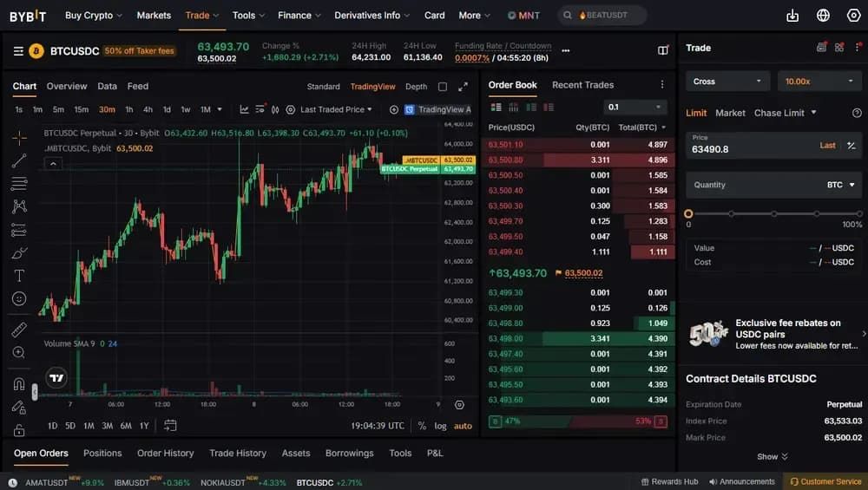Select the Market order type

730,113
